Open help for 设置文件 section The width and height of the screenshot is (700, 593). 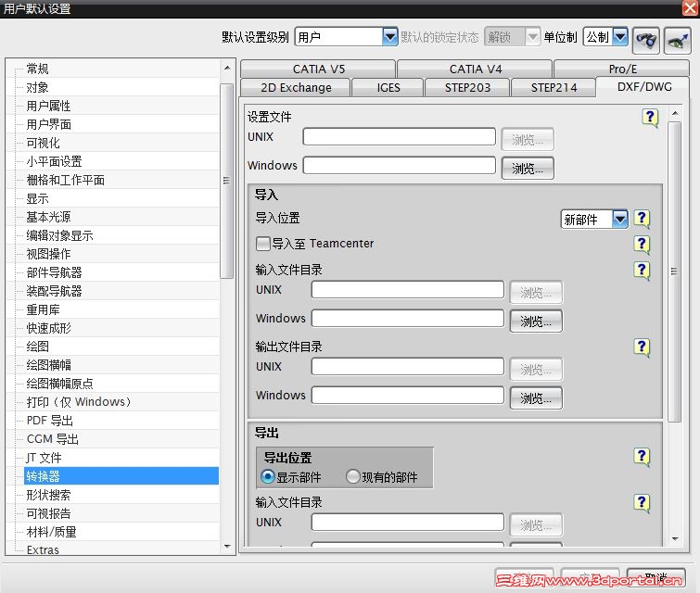[650, 118]
